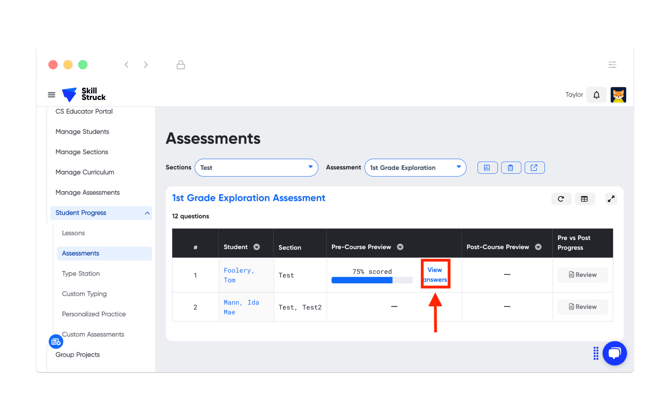Open the blue chat bubble widget

click(x=614, y=353)
